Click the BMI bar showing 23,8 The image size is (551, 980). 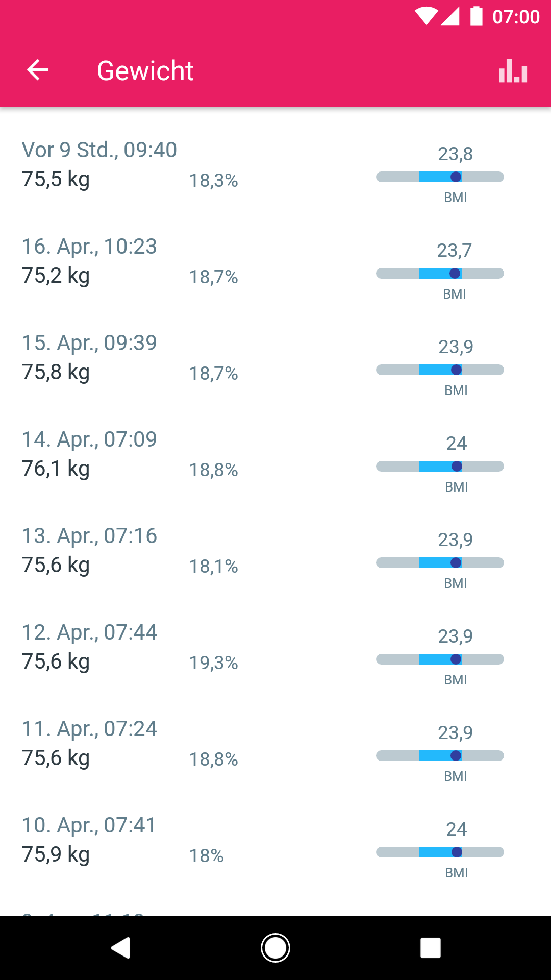440,177
